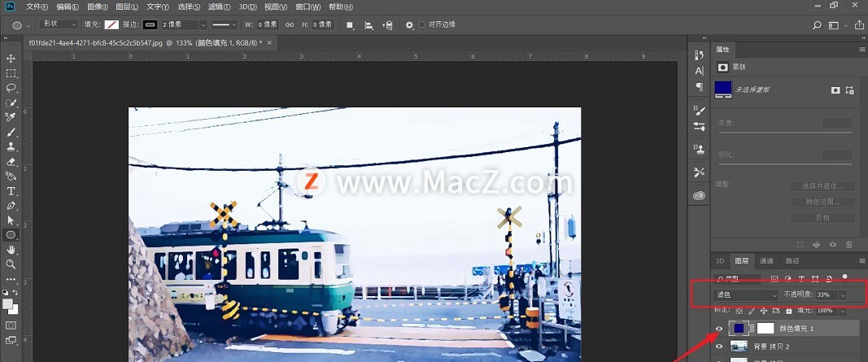Hide the 颜色填充 1 layer
Image resolution: width=868 pixels, height=362 pixels.
tap(719, 329)
